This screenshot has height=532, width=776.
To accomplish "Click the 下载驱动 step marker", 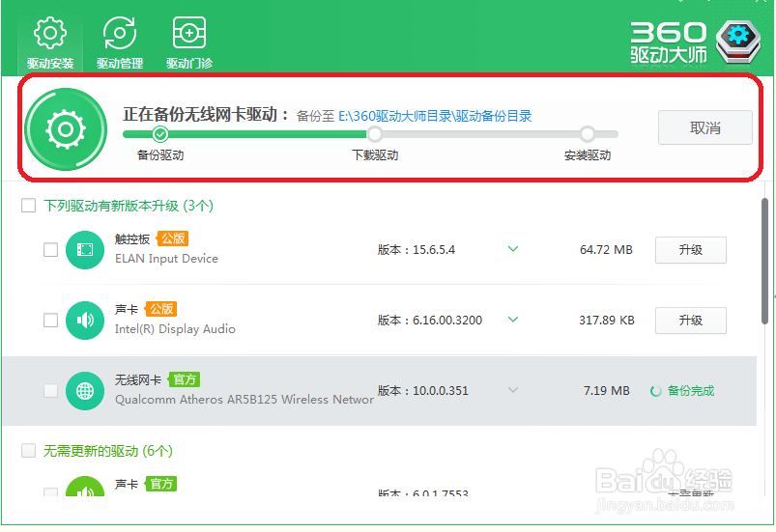I will [375, 133].
